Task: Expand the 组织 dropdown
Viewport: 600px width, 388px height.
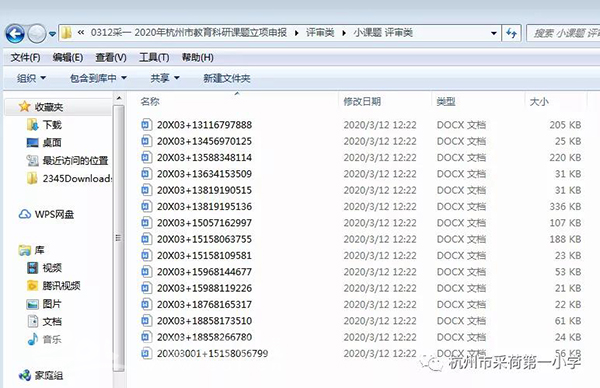Action: pos(31,78)
